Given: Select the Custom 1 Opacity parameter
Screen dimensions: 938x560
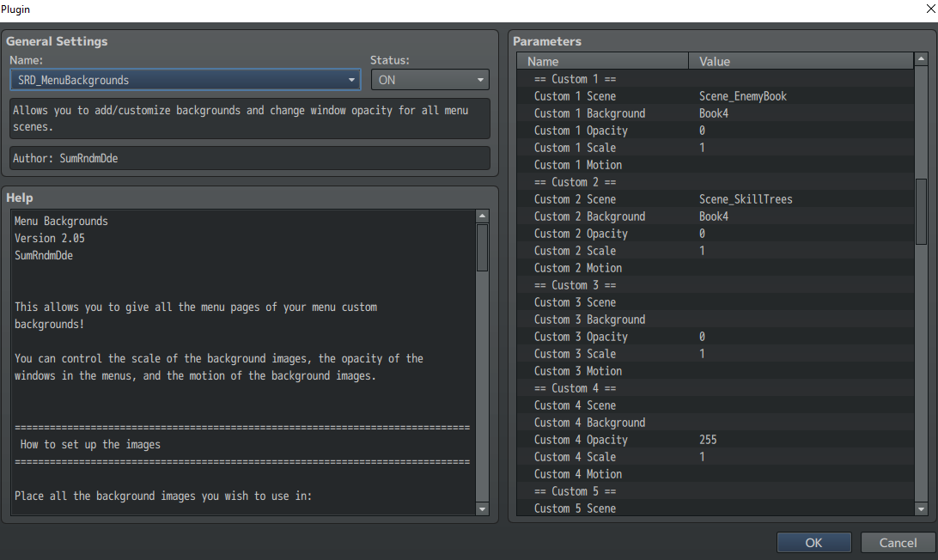Looking at the screenshot, I should point(716,131).
